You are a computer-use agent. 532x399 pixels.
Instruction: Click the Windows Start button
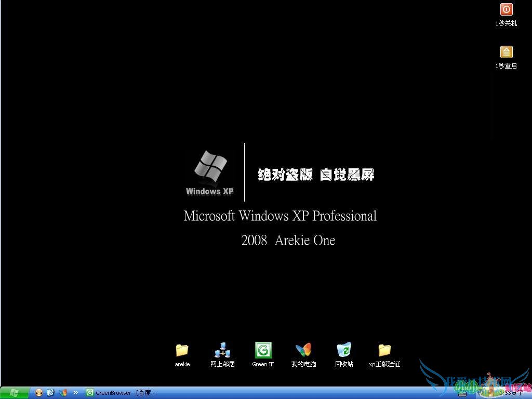click(x=15, y=393)
